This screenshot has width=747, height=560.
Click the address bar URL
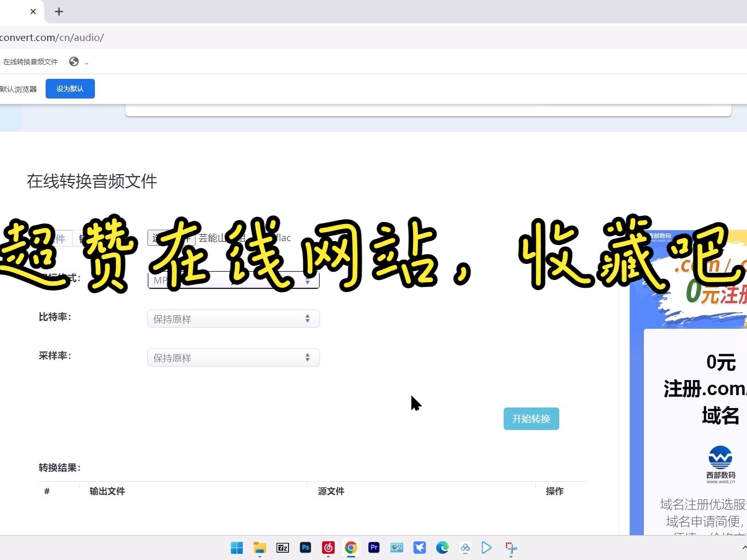click(52, 37)
